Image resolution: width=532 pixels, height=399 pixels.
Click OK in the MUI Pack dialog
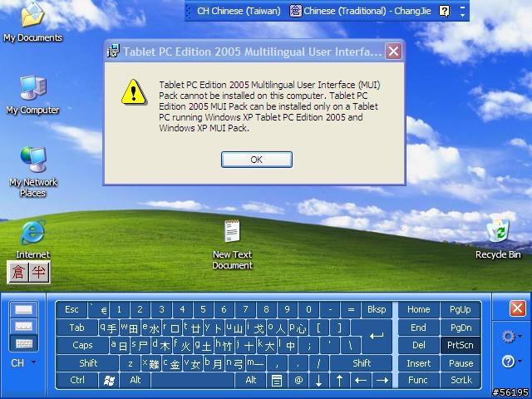257,160
